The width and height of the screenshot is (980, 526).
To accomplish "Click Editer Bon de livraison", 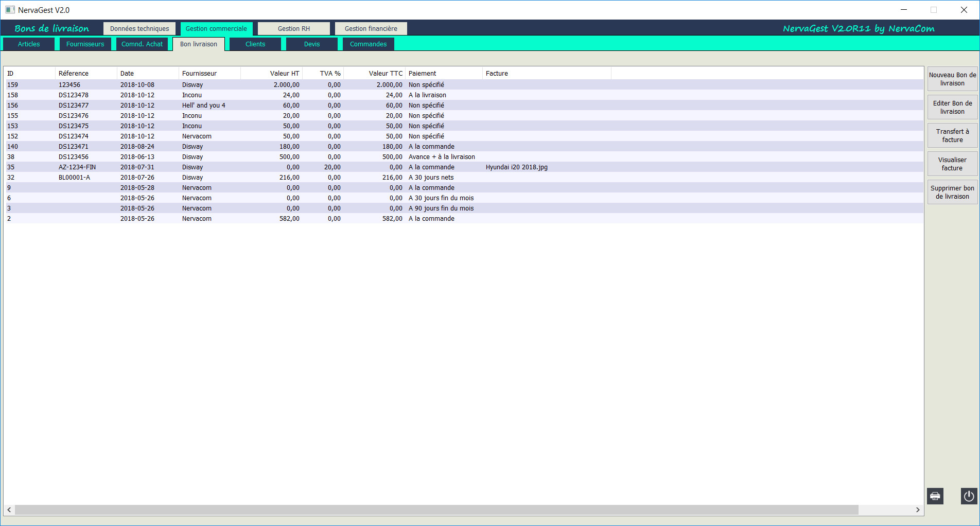I will pyautogui.click(x=952, y=108).
